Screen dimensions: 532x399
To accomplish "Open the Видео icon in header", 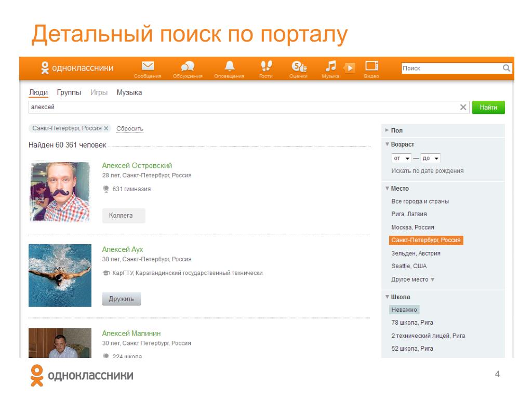I will (x=371, y=69).
